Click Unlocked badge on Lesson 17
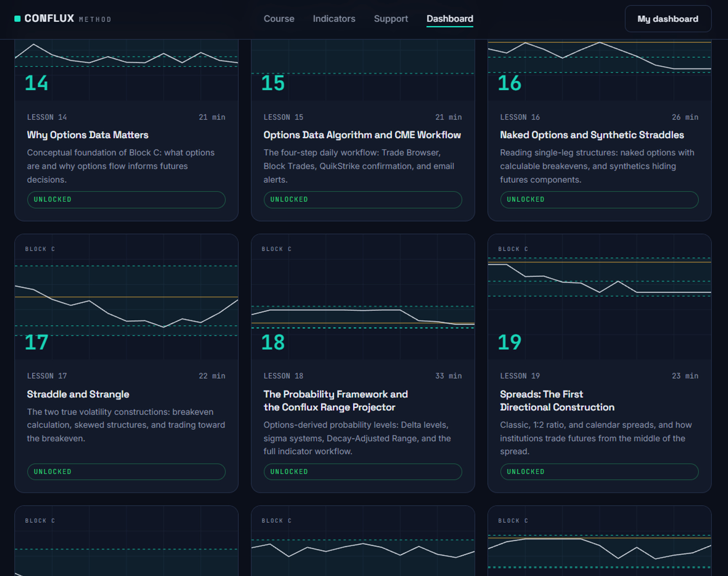 (126, 472)
